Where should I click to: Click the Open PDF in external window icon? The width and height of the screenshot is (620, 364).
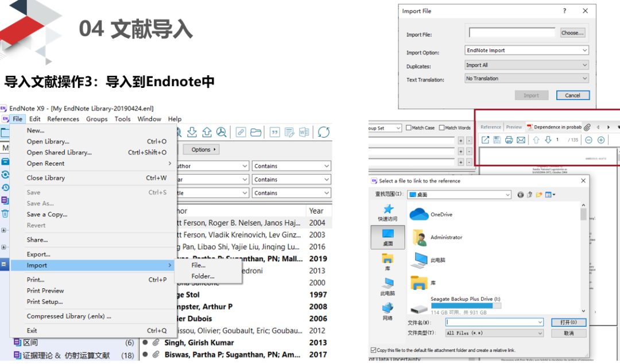485,140
